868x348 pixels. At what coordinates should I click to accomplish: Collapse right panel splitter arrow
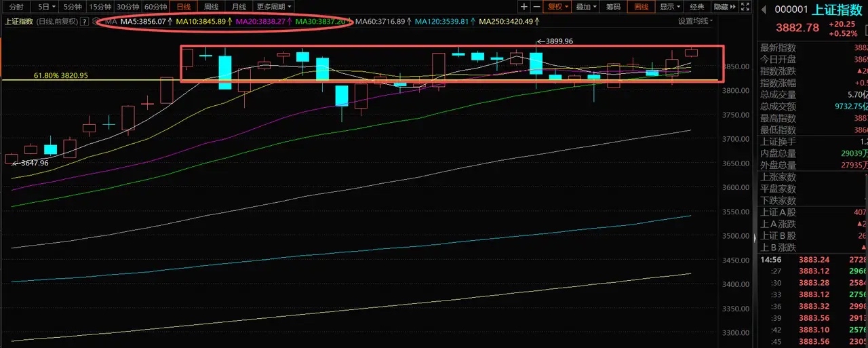(756, 237)
